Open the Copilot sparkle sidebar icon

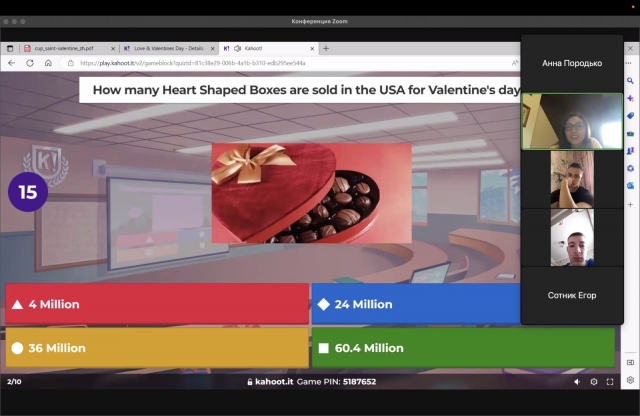(x=630, y=98)
